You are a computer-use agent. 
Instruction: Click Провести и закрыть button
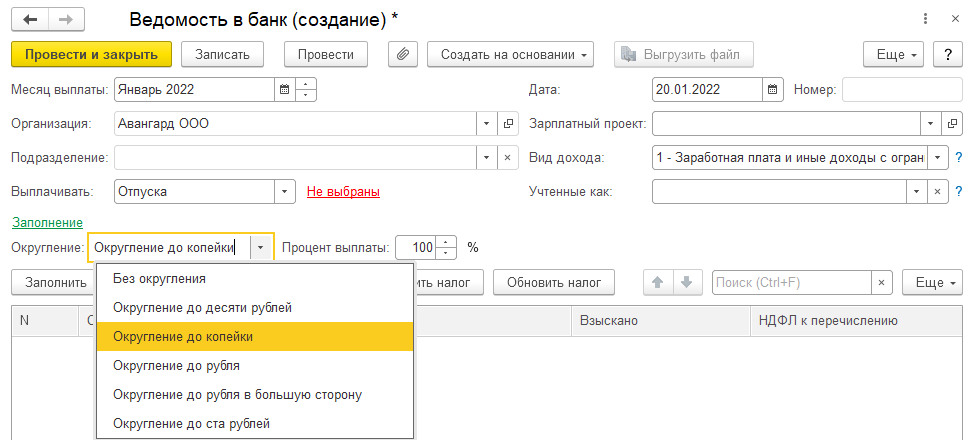[92, 54]
